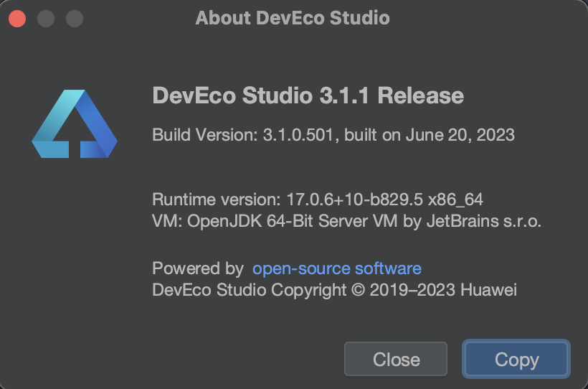This screenshot has width=588, height=389.
Task: Click the Runtime version 17.0.6+10-b829.5 line
Action: click(317, 200)
